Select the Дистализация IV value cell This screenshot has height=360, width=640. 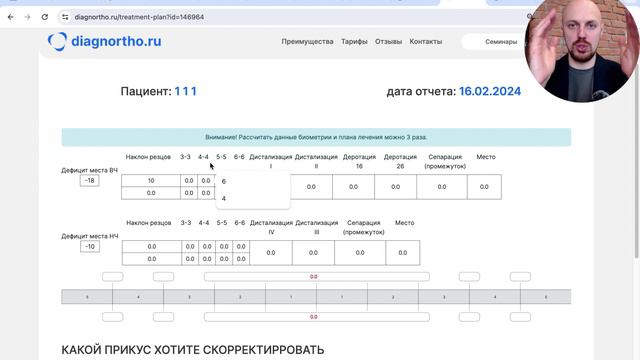pyautogui.click(x=271, y=253)
